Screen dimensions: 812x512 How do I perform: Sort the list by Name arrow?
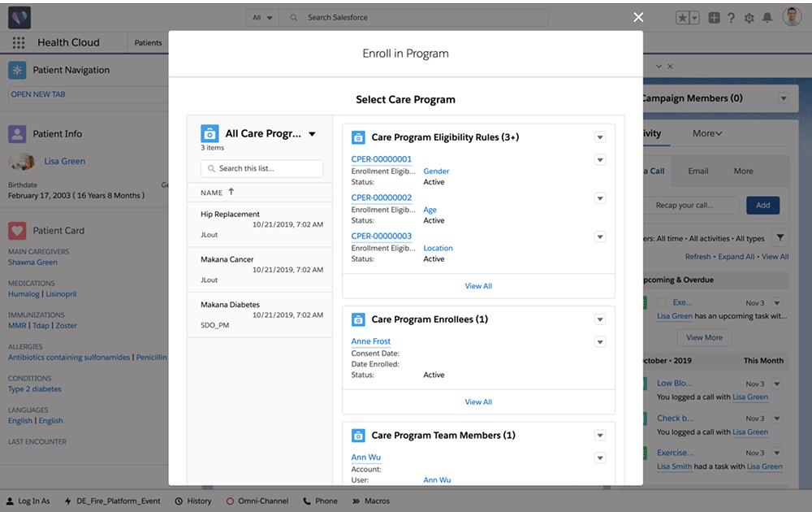coord(231,192)
